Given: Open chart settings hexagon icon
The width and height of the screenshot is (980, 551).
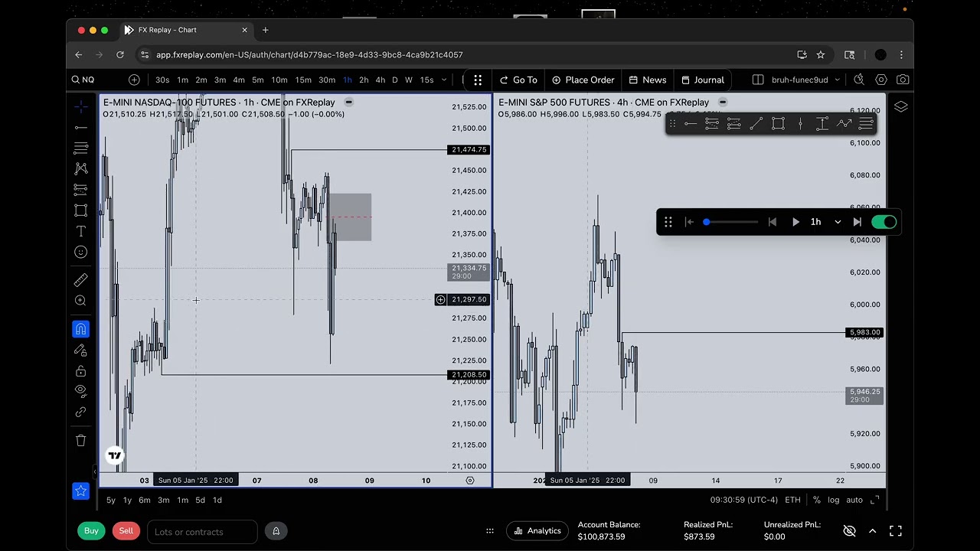Looking at the screenshot, I should pyautogui.click(x=881, y=80).
